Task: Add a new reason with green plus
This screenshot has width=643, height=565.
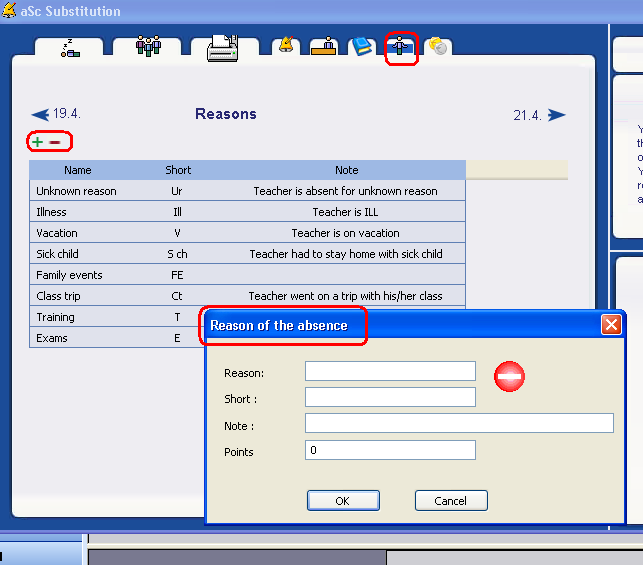Action: tap(37, 142)
